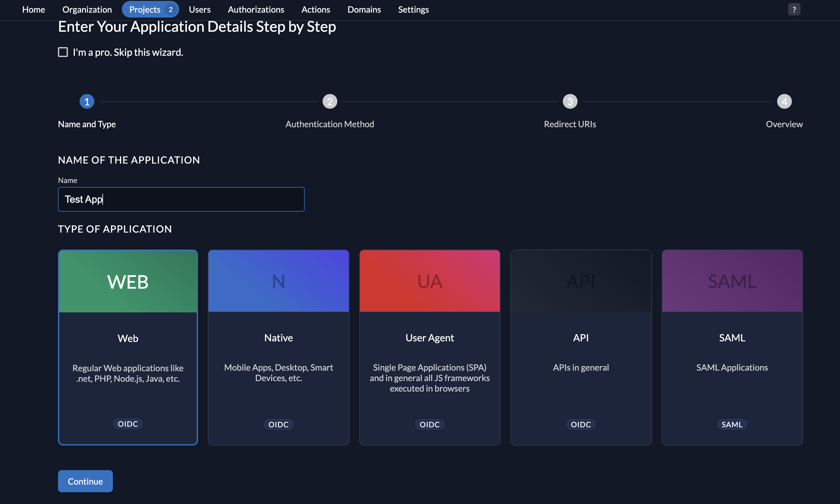
Task: Click the 'Name and Type' step label
Action: pos(87,124)
